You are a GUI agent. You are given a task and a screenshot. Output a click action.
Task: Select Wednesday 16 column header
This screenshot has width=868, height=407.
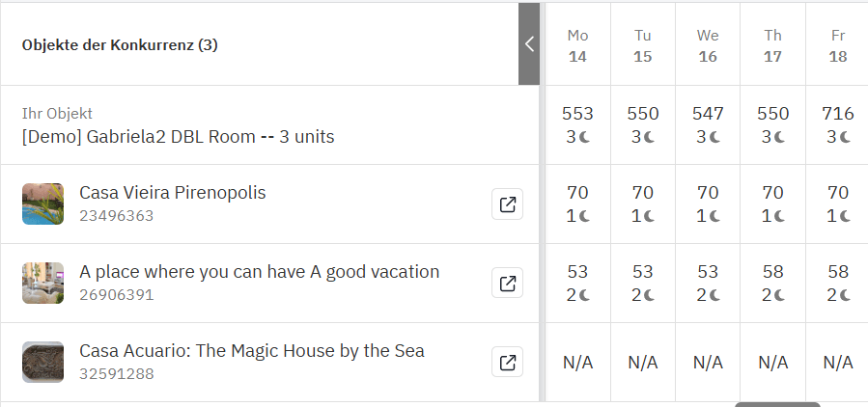click(x=708, y=45)
